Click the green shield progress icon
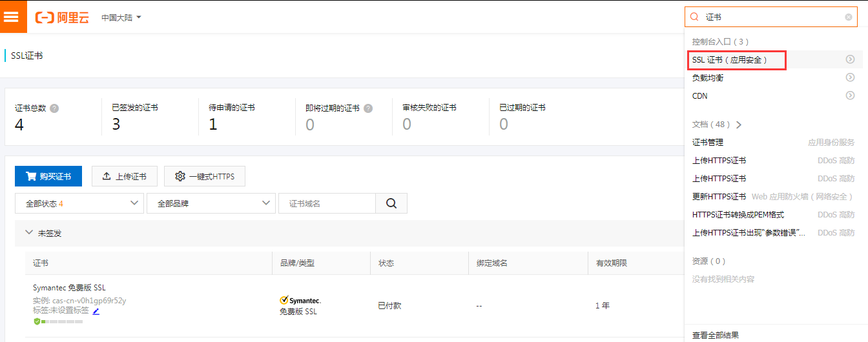 click(x=37, y=321)
